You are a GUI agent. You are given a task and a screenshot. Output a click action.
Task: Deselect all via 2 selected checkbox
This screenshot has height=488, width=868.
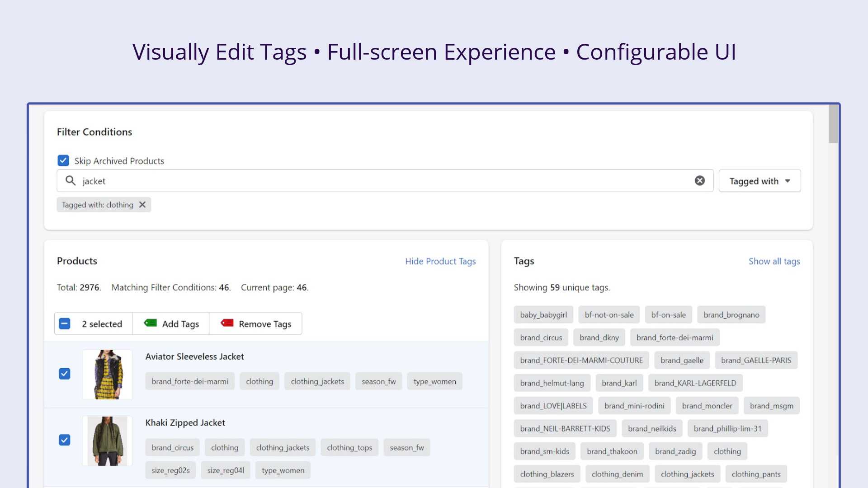(x=65, y=324)
